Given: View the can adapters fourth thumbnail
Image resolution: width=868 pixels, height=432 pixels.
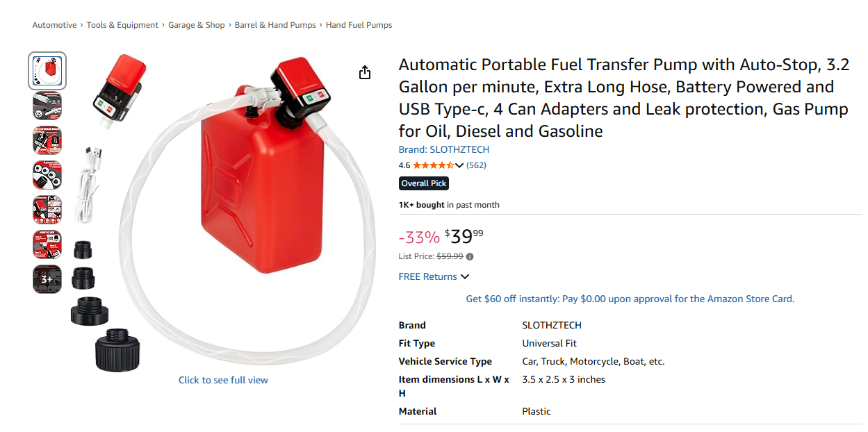Looking at the screenshot, I should tap(47, 175).
